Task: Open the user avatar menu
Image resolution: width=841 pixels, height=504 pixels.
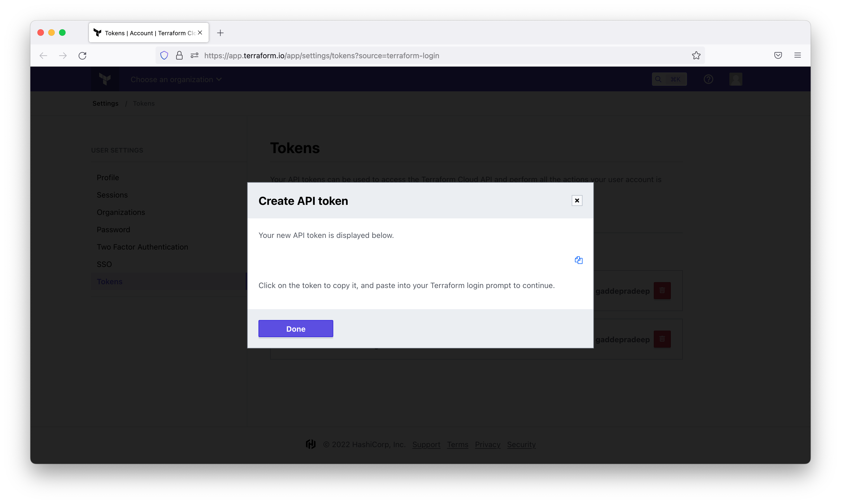Action: tap(735, 79)
